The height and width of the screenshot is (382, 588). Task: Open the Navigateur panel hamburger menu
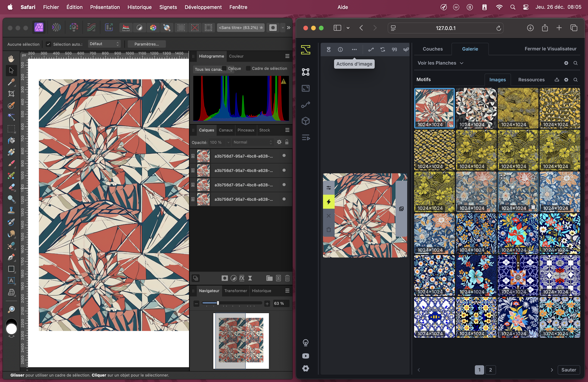(x=287, y=291)
